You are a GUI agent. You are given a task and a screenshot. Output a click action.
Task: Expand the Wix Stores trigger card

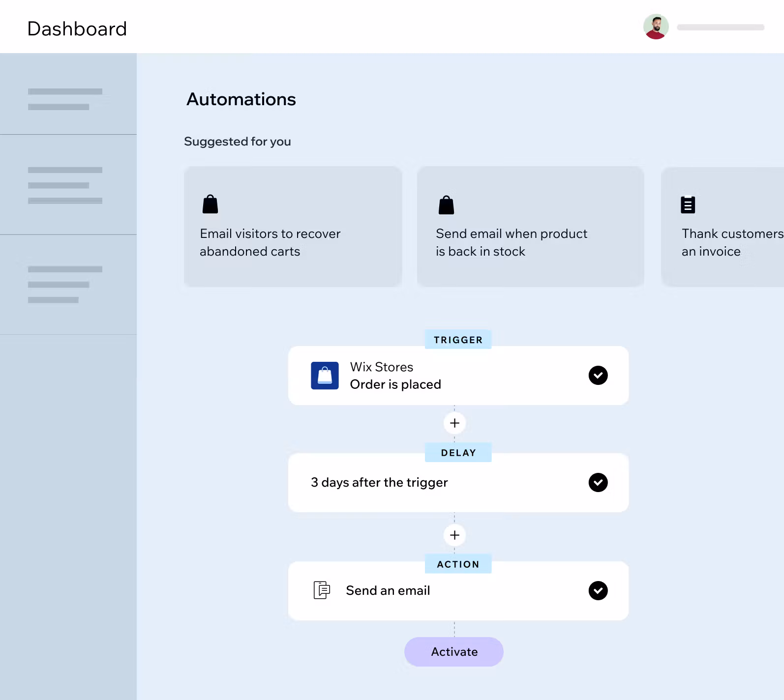(457, 376)
